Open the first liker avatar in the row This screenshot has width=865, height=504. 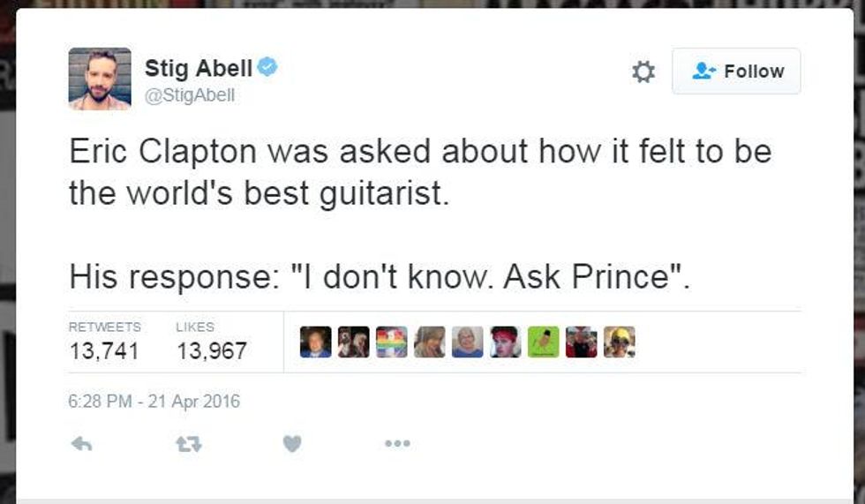point(315,342)
